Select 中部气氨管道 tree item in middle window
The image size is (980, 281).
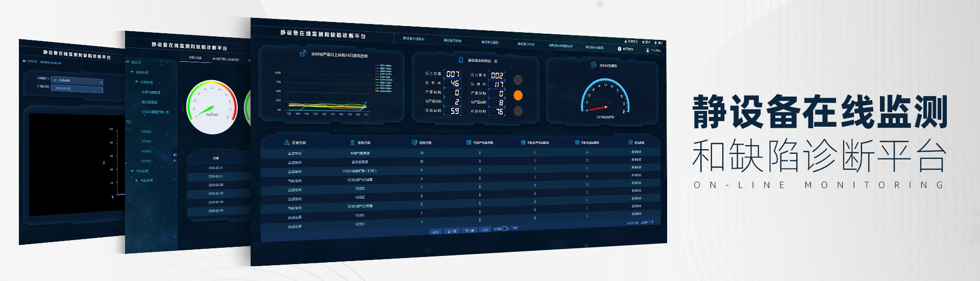coord(151,92)
